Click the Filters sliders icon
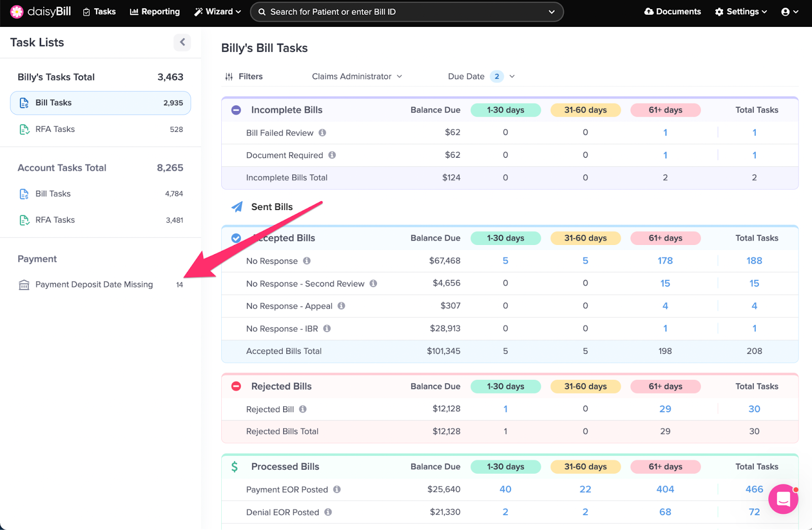Image resolution: width=812 pixels, height=530 pixels. [229, 77]
